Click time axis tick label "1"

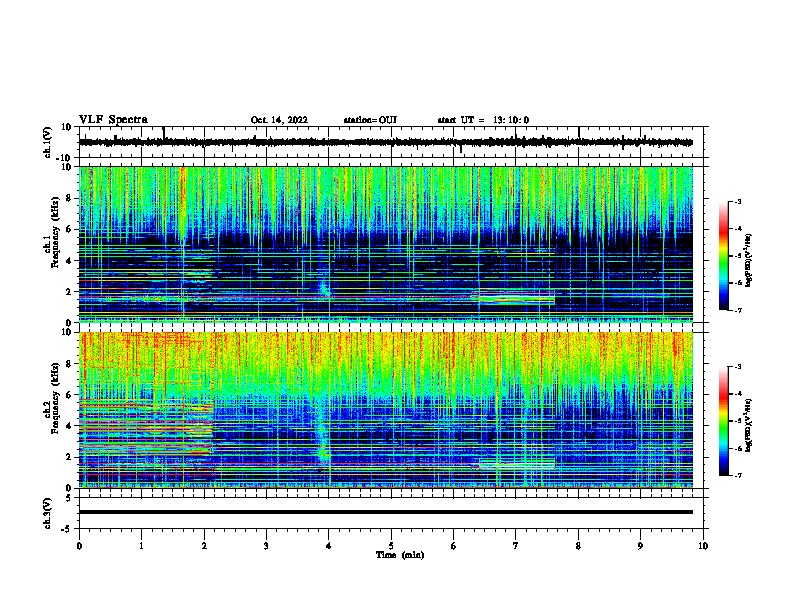[x=141, y=546]
